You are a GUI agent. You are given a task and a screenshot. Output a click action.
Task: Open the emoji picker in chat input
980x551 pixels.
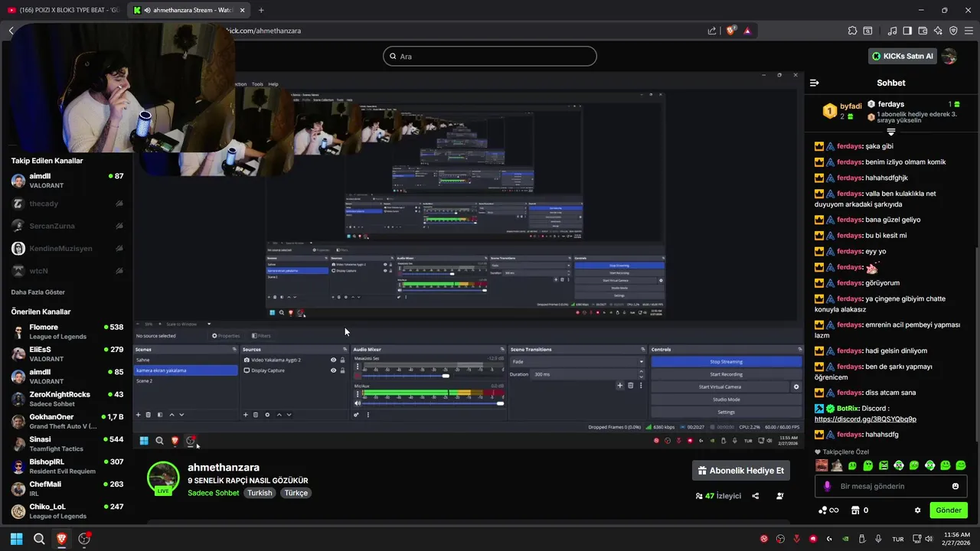[x=955, y=486]
